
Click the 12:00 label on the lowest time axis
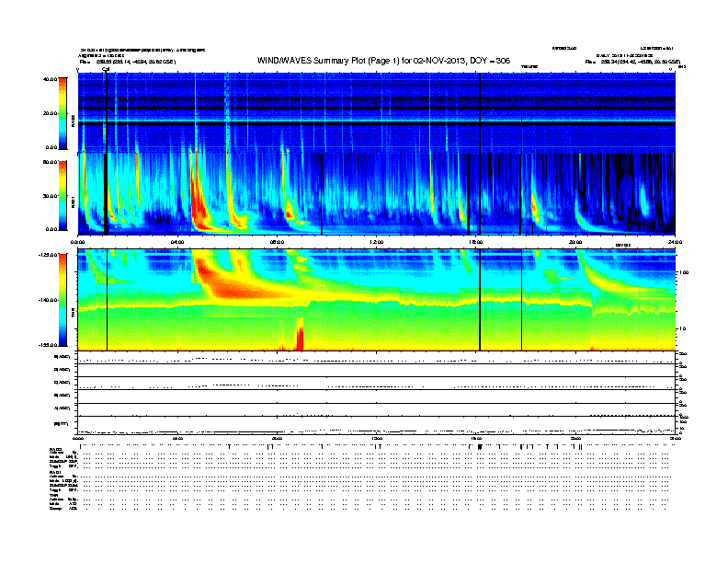coord(377,439)
